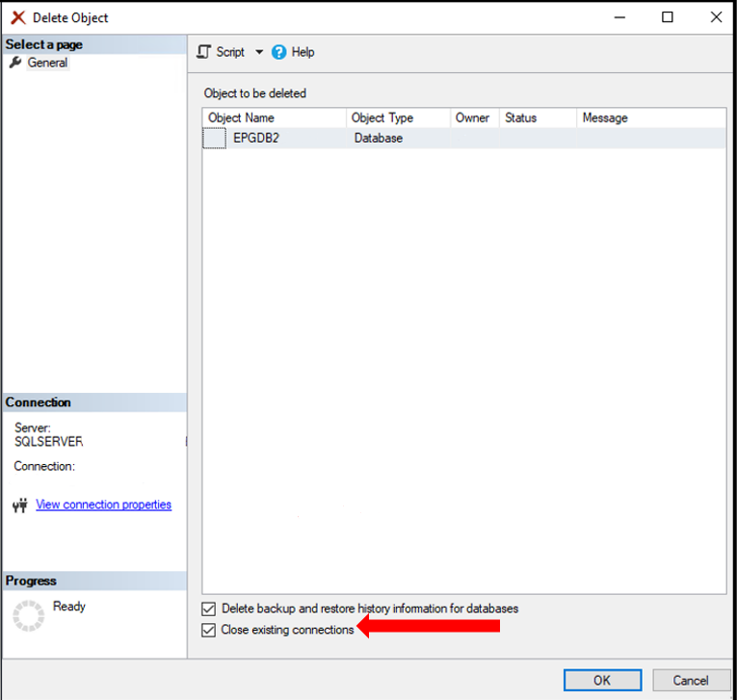The width and height of the screenshot is (737, 700).
Task: Open the View connection properties link
Action: point(103,505)
